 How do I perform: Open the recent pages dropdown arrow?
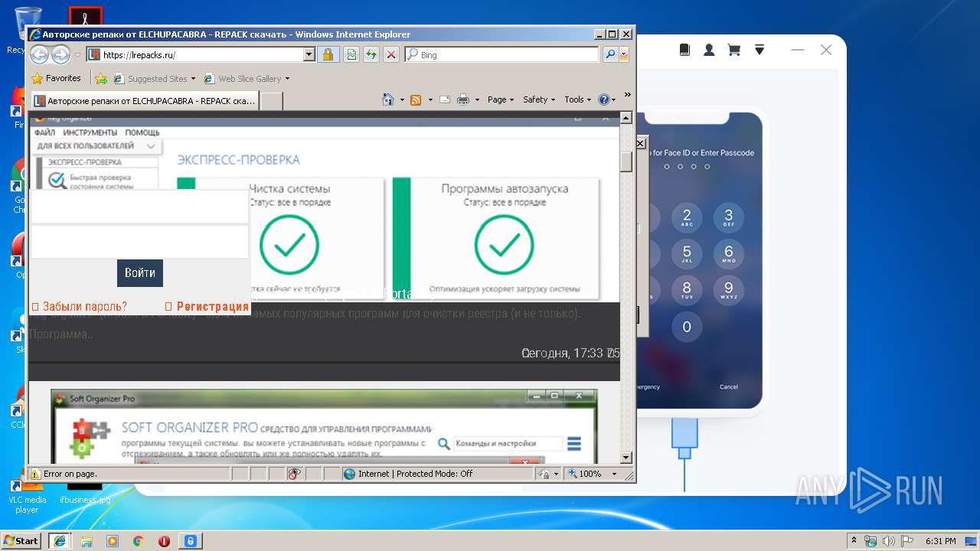pyautogui.click(x=77, y=55)
